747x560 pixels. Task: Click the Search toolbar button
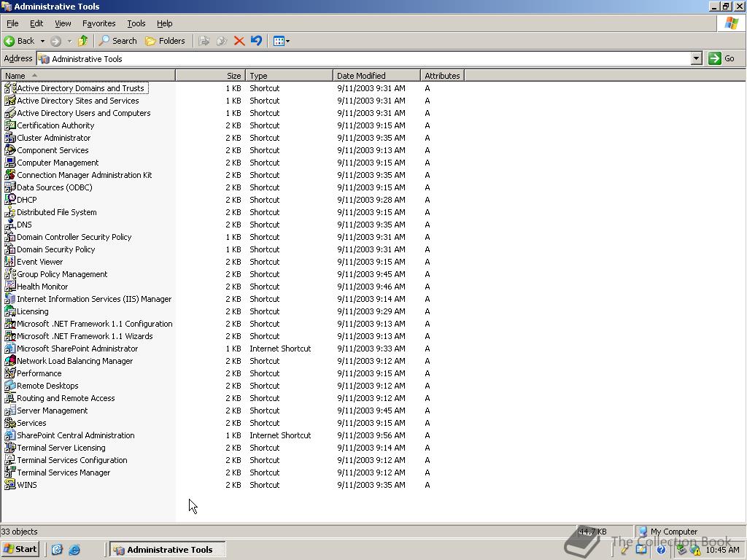pos(117,41)
